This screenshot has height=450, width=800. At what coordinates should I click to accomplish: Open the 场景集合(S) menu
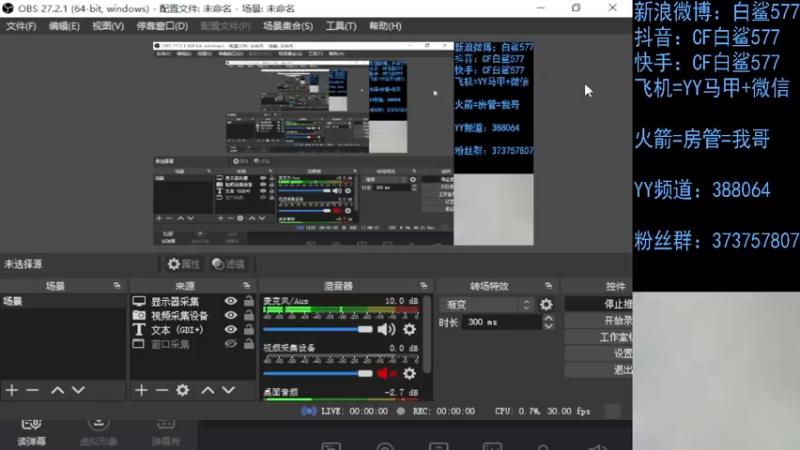click(288, 26)
